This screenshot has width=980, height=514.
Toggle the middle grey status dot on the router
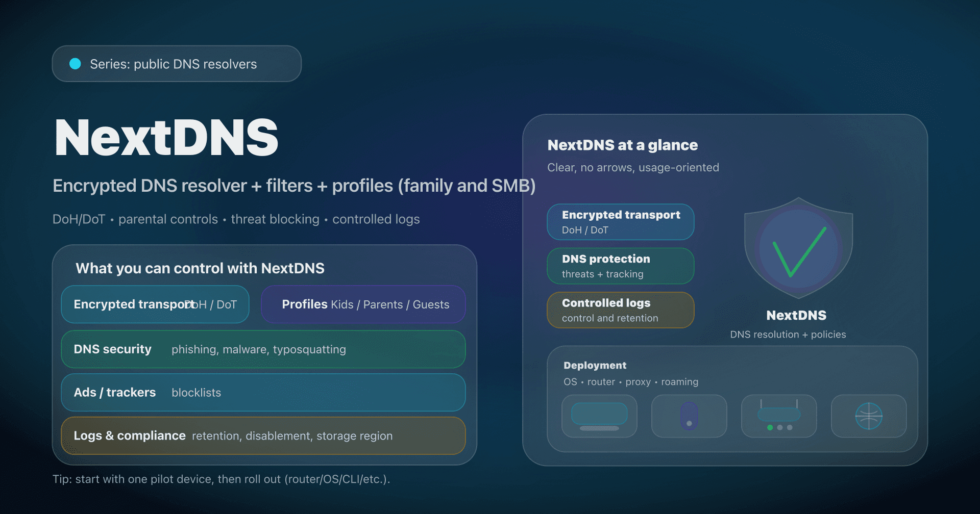[x=780, y=427]
